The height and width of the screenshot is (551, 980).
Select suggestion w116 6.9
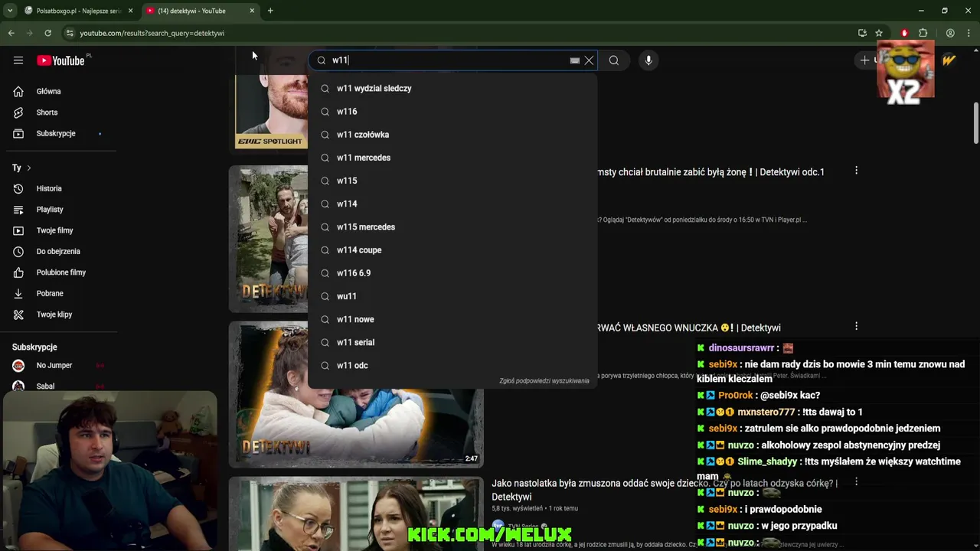(452, 273)
